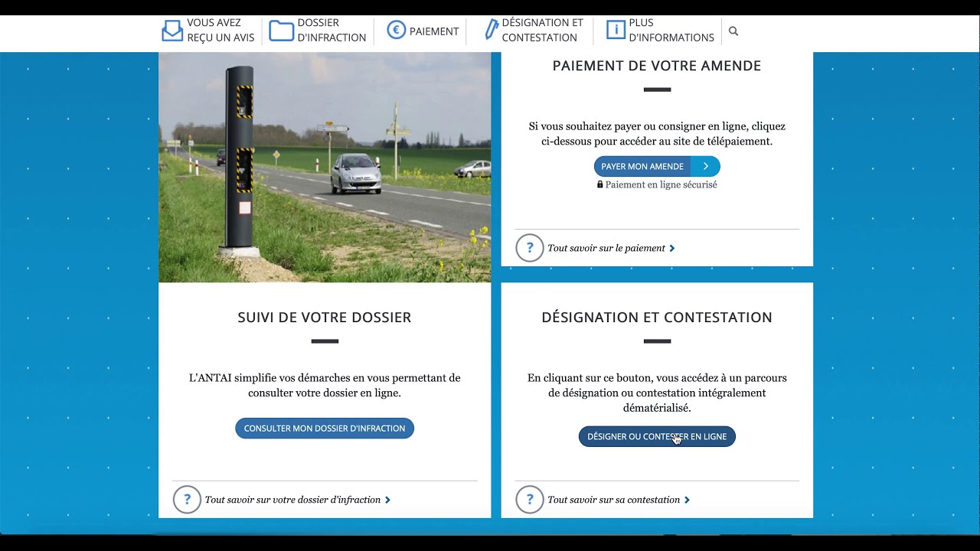Viewport: 980px width, 551px height.
Task: Open 'Vous avez reçu un avis' menu
Action: click(x=208, y=31)
